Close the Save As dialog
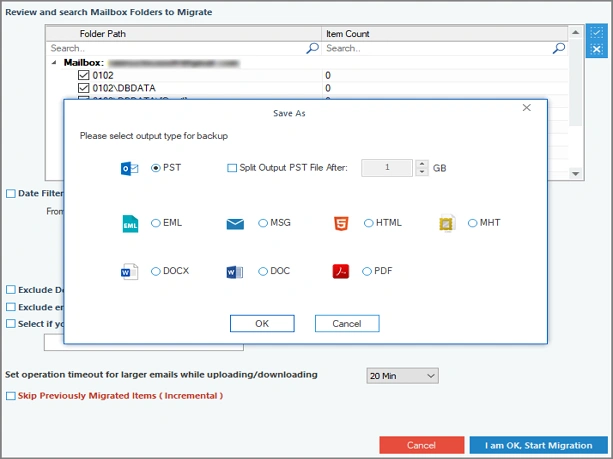 526,107
